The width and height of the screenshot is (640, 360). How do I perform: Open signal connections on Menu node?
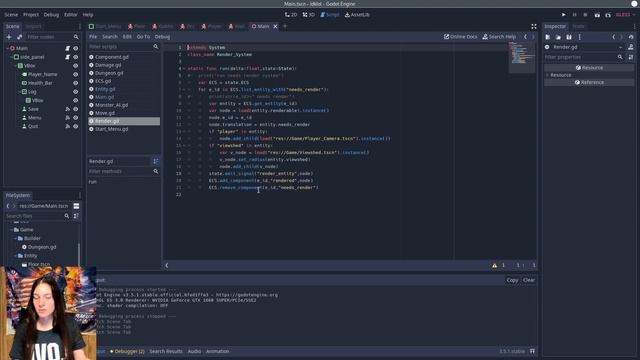pyautogui.click(x=68, y=118)
